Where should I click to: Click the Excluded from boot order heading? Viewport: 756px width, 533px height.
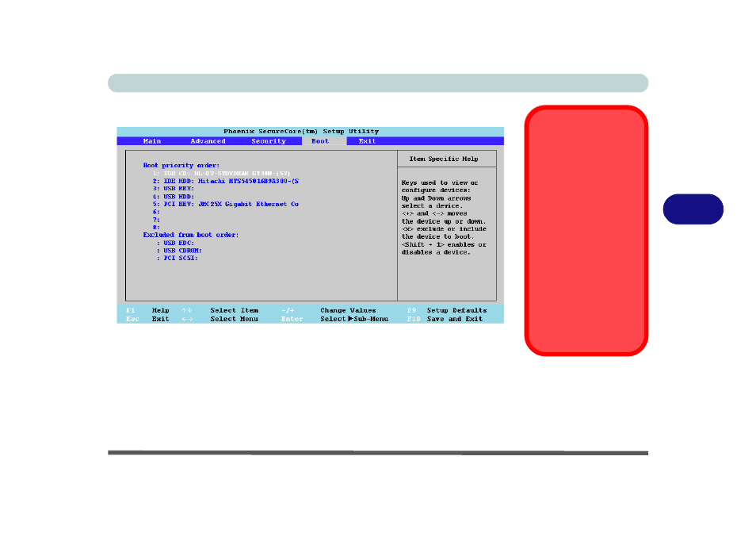click(x=191, y=235)
